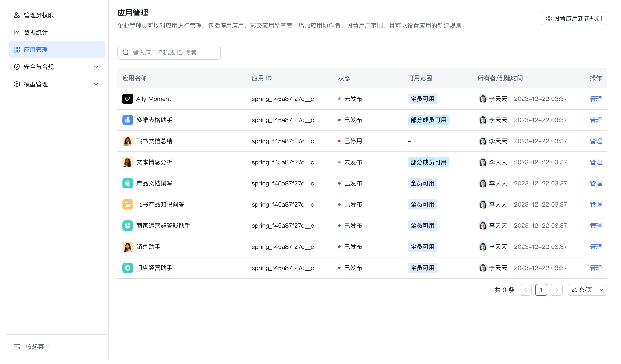621x364 pixels.
Task: Click owner avatar in 门店经营助手 row
Action: 489,271
